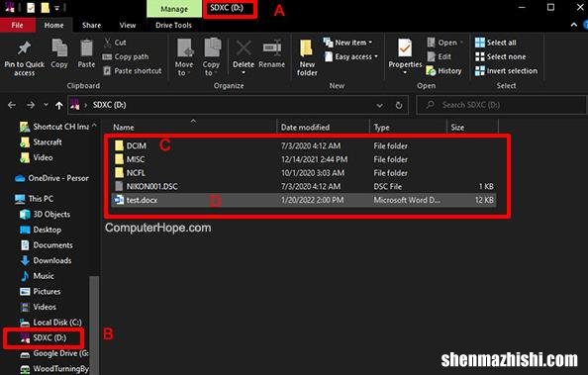Open Desktop in navigation pane
The image size is (588, 375).
pyautogui.click(x=41, y=230)
